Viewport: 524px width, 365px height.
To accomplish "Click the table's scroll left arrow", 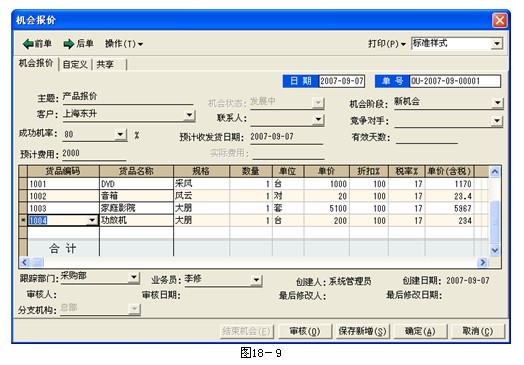I will pos(24,262).
